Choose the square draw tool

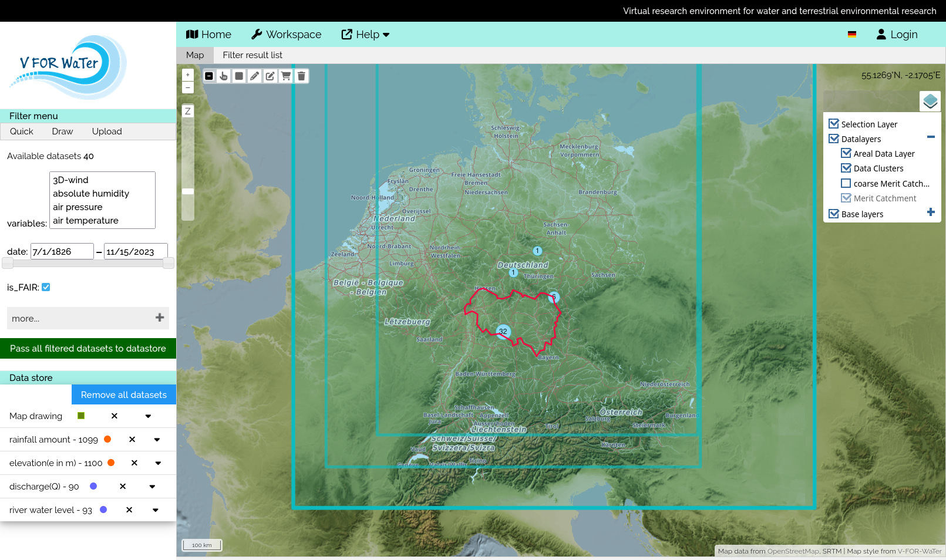point(239,76)
